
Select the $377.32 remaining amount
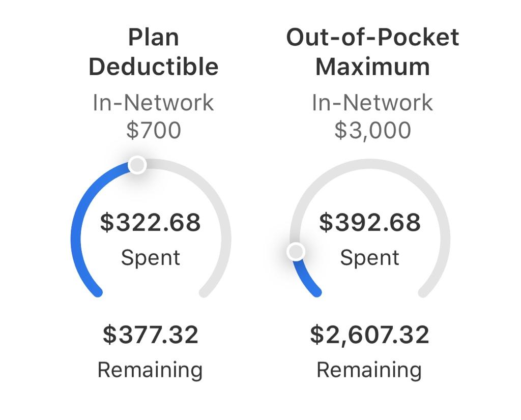(x=151, y=335)
